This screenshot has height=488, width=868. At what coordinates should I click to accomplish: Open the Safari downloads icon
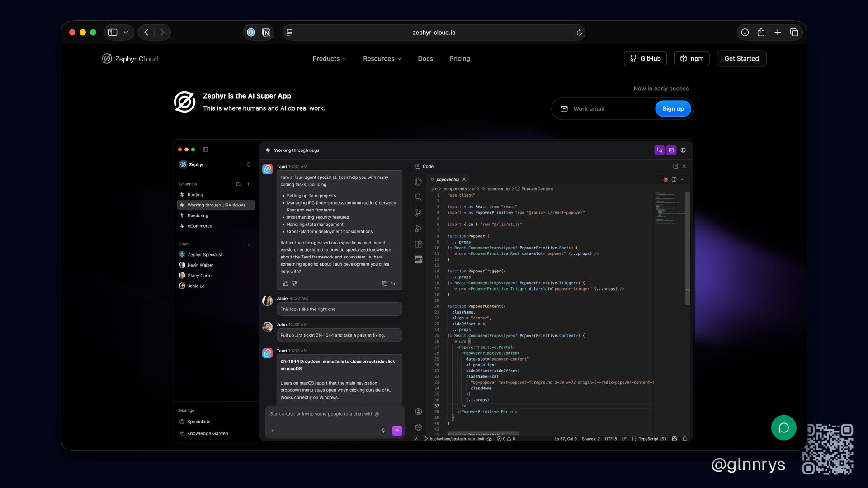[x=745, y=33]
